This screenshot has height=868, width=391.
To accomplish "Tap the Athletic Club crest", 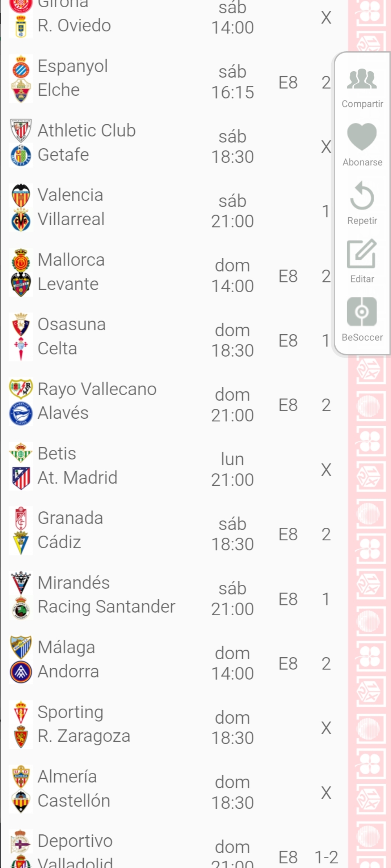I will click(21, 131).
